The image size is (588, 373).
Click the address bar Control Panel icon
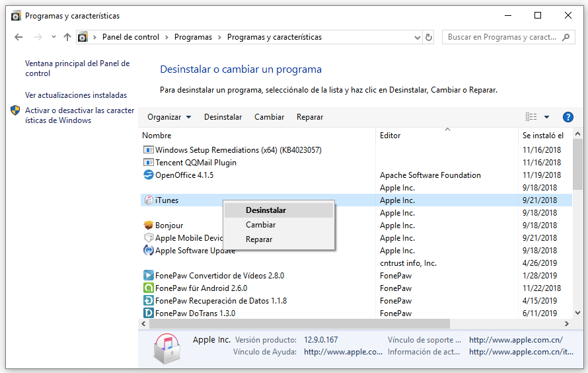[x=83, y=37]
